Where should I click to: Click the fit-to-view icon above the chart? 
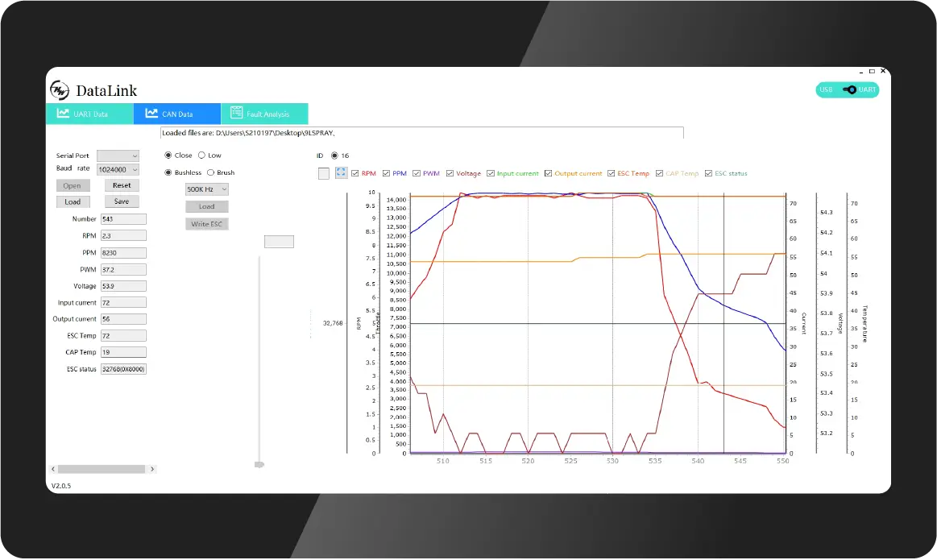coord(341,172)
